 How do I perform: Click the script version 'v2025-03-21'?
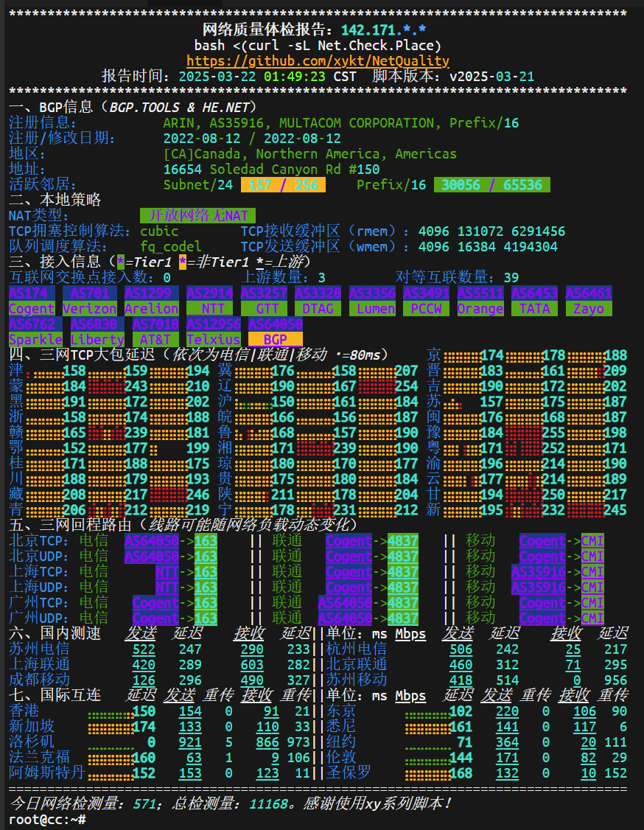click(x=491, y=76)
